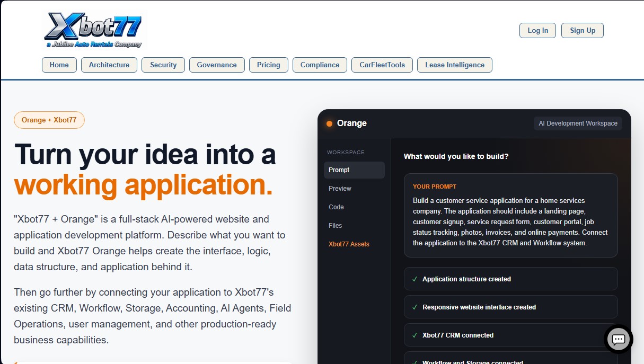Open the Pricing nav tab
Image resolution: width=644 pixels, height=364 pixels.
tap(269, 65)
